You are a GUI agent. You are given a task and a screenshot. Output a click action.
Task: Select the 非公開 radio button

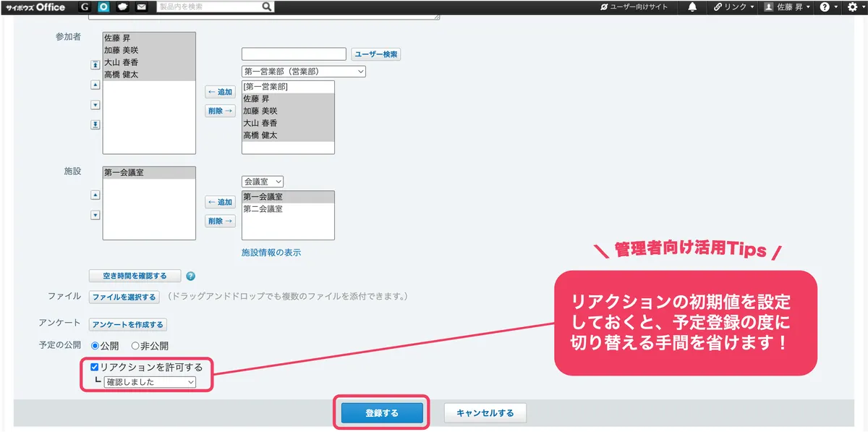[135, 346]
